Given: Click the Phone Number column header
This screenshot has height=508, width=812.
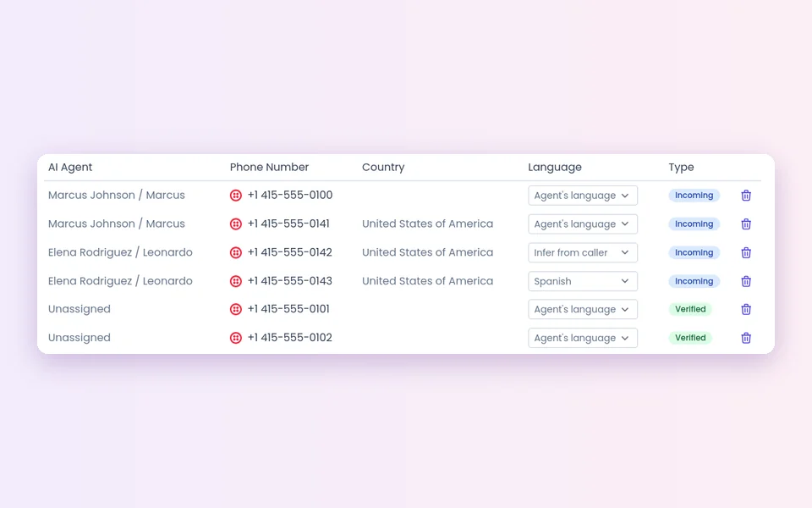Looking at the screenshot, I should click(x=269, y=167).
